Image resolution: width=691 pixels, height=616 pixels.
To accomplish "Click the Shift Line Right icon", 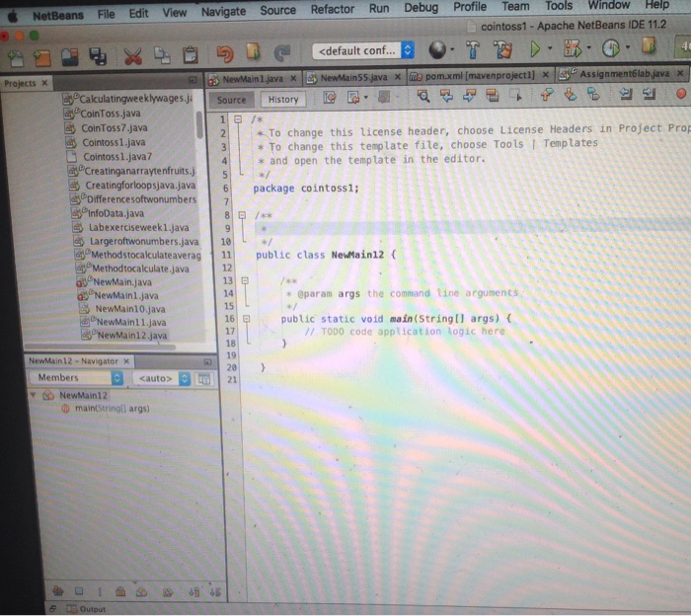I will (x=649, y=94).
